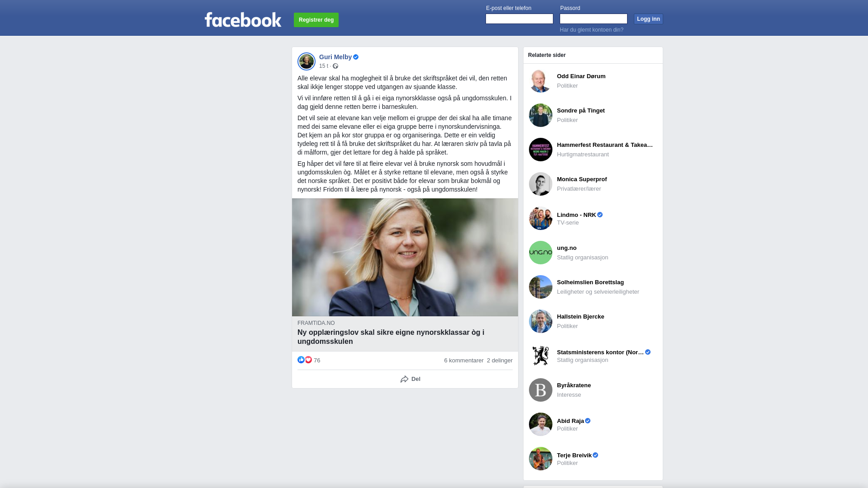Click the Hammerfest Restaurant logo

click(541, 150)
